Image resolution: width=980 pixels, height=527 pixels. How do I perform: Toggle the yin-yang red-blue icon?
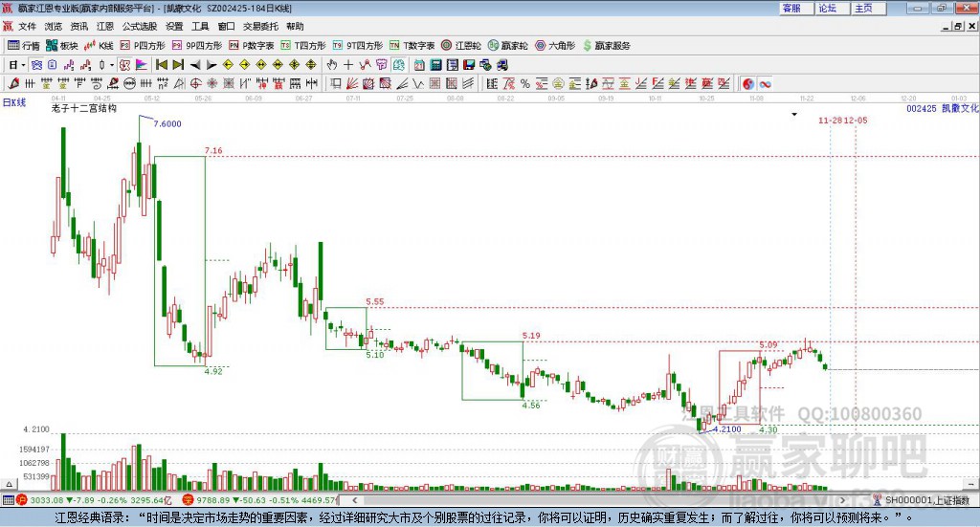pos(748,83)
